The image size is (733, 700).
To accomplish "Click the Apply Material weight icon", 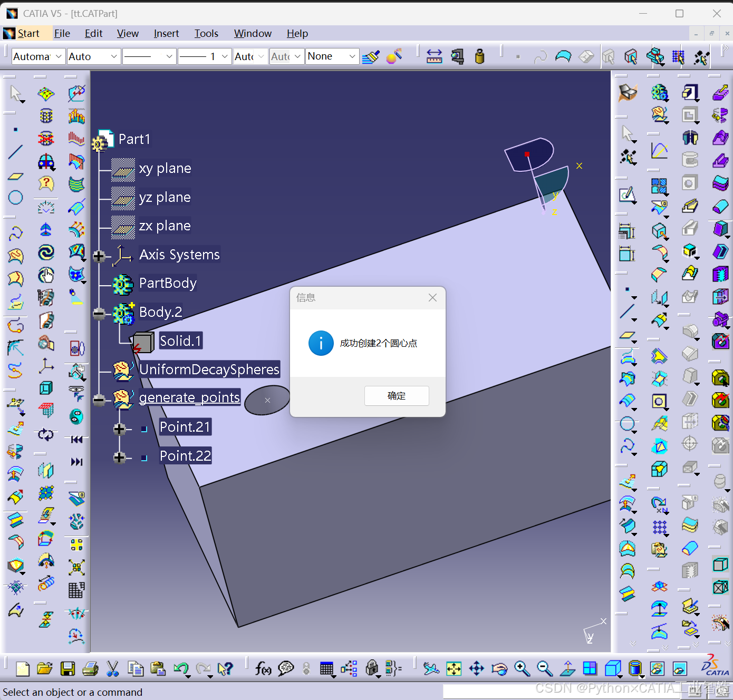I will coord(479,56).
